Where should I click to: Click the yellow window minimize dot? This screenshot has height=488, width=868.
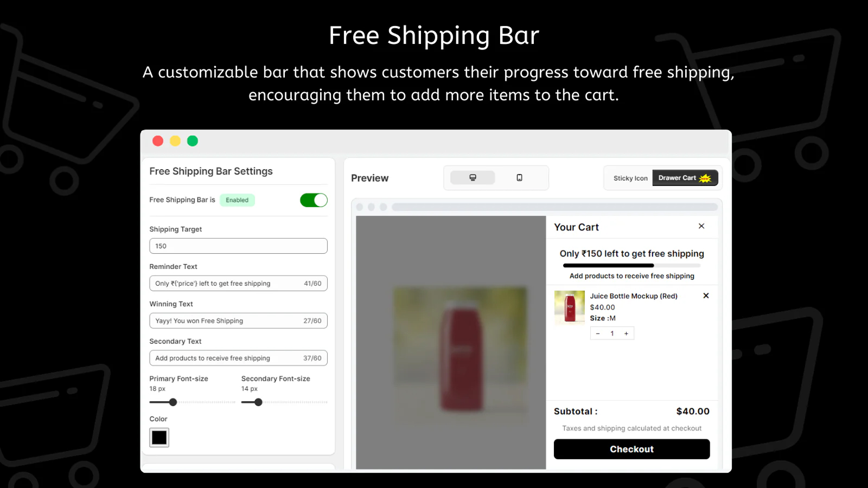pos(175,141)
